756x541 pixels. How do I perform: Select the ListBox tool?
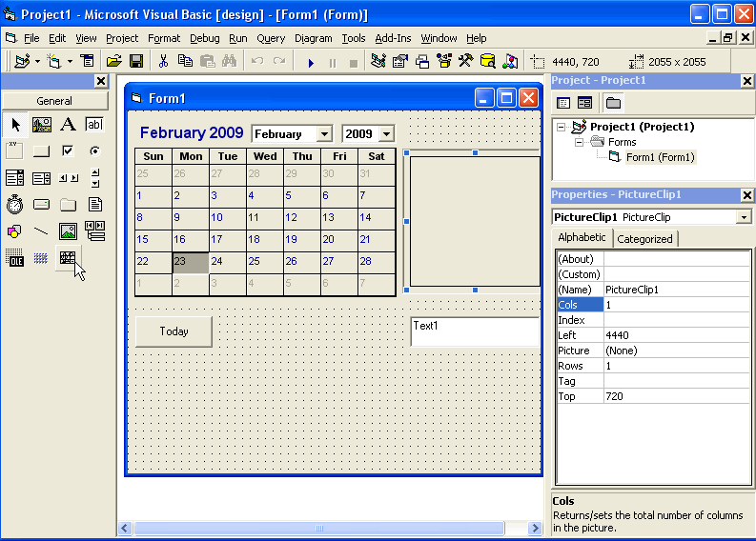[41, 178]
